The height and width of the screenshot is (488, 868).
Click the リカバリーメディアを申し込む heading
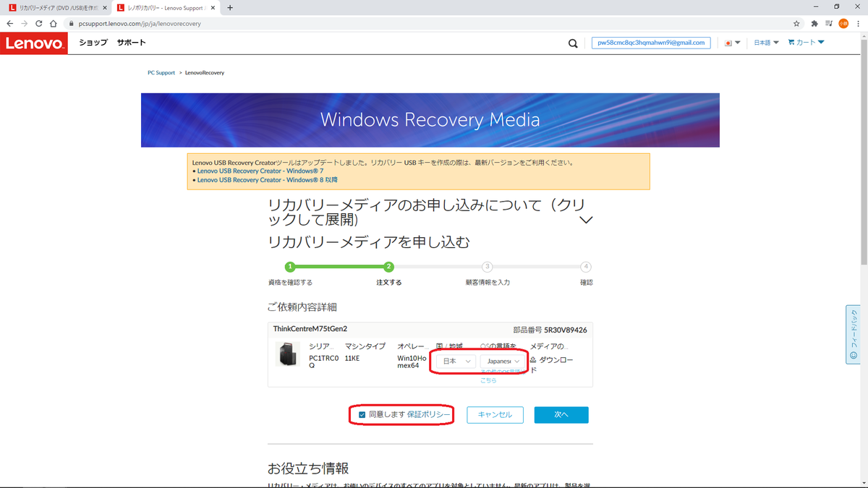click(369, 242)
